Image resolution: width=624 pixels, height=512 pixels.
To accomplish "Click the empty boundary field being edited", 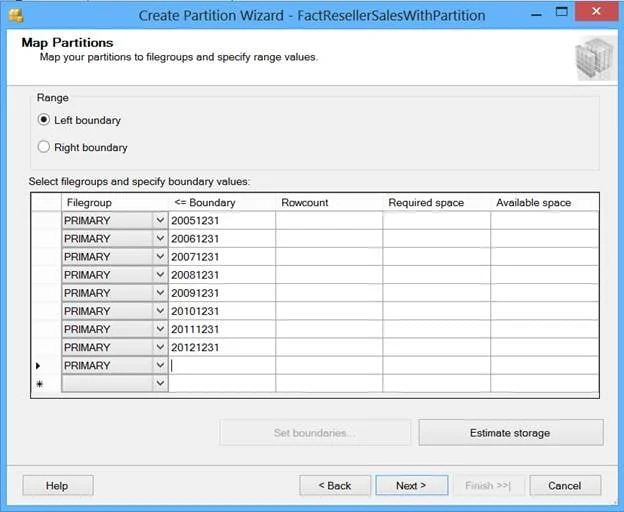I will pos(222,366).
